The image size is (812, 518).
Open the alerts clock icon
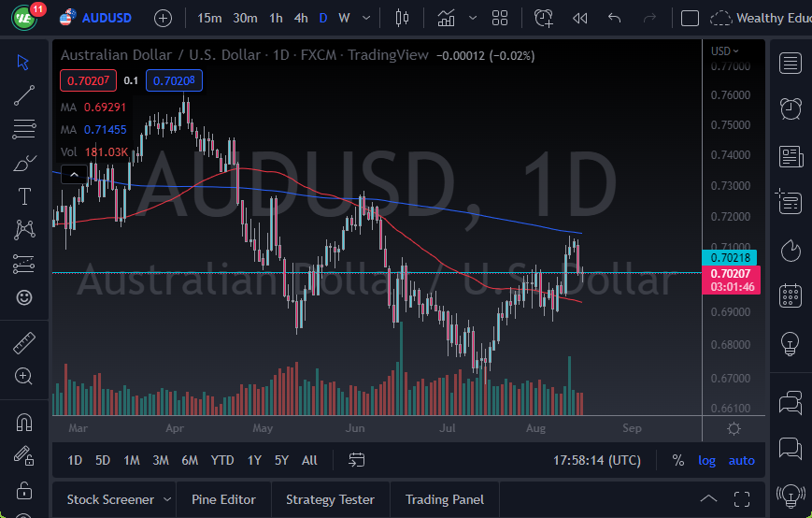point(791,108)
